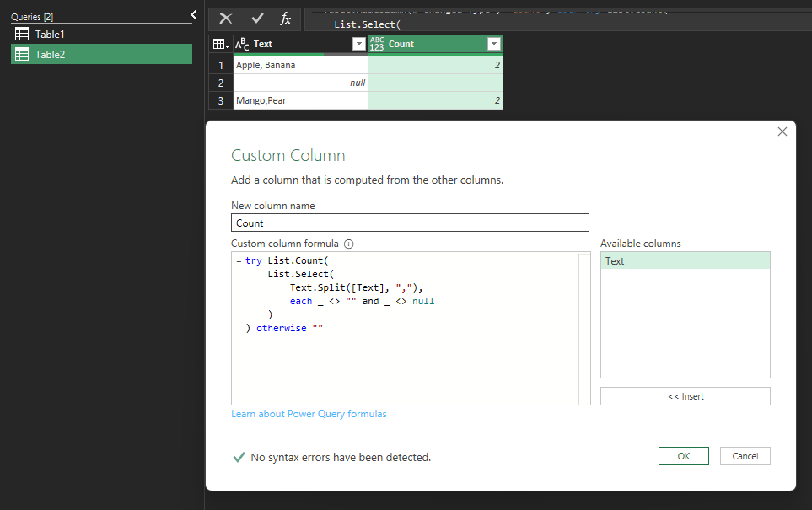Select row number 2

pyautogui.click(x=221, y=83)
